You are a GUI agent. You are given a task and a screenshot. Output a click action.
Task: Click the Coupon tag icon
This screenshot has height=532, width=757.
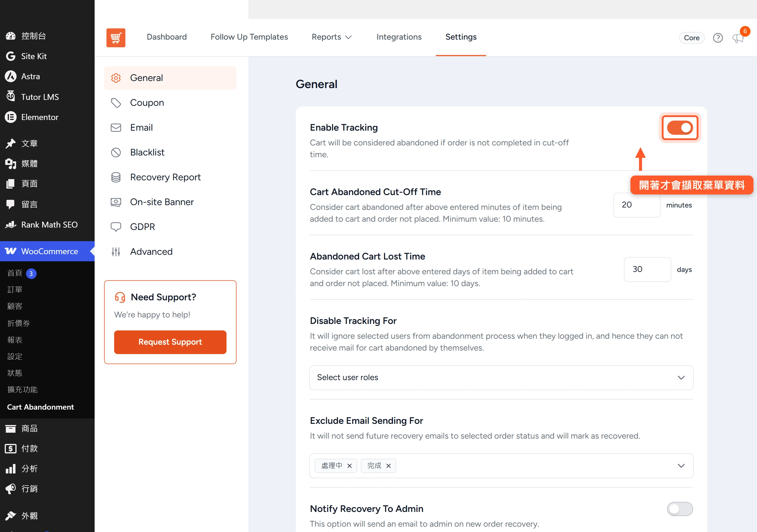click(x=116, y=103)
